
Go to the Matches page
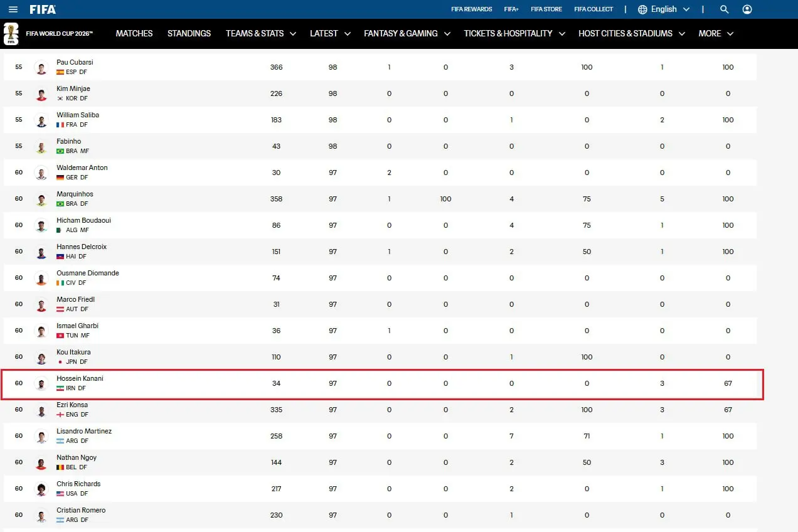(x=134, y=33)
